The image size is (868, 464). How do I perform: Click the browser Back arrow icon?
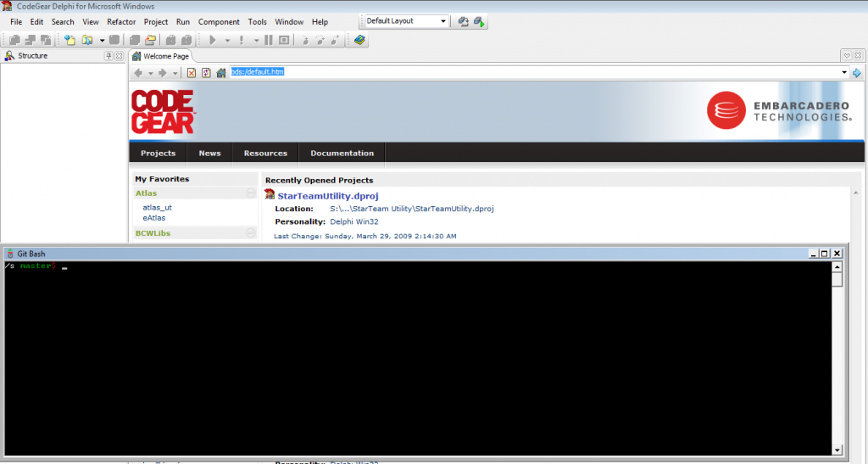[x=138, y=73]
